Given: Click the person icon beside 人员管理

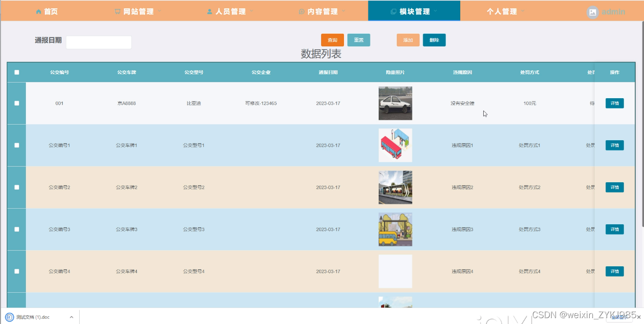Looking at the screenshot, I should point(210,11).
